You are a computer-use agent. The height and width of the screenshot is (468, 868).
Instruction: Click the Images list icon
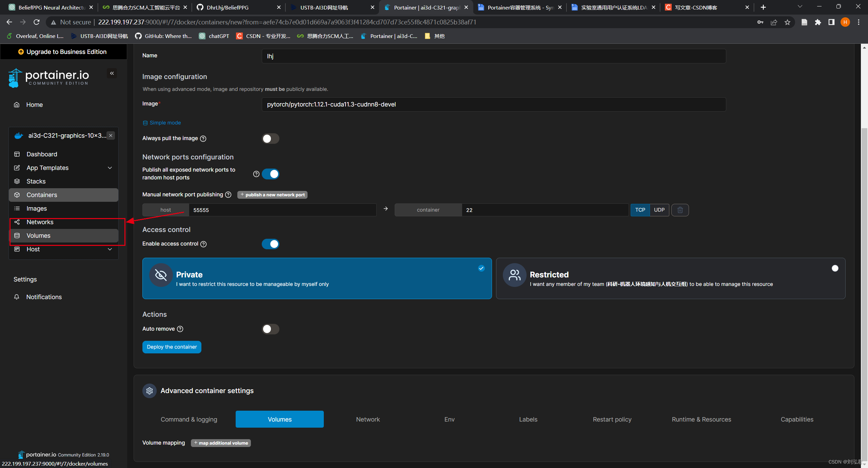(17, 208)
